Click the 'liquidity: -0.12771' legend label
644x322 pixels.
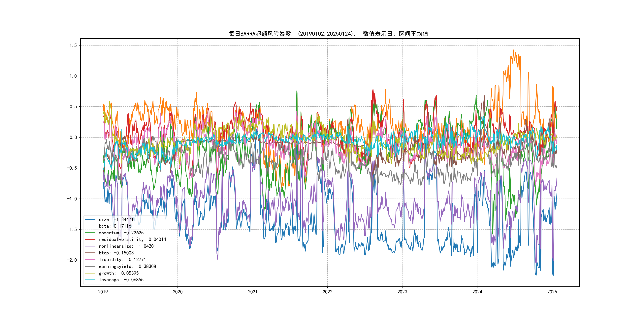(x=122, y=260)
